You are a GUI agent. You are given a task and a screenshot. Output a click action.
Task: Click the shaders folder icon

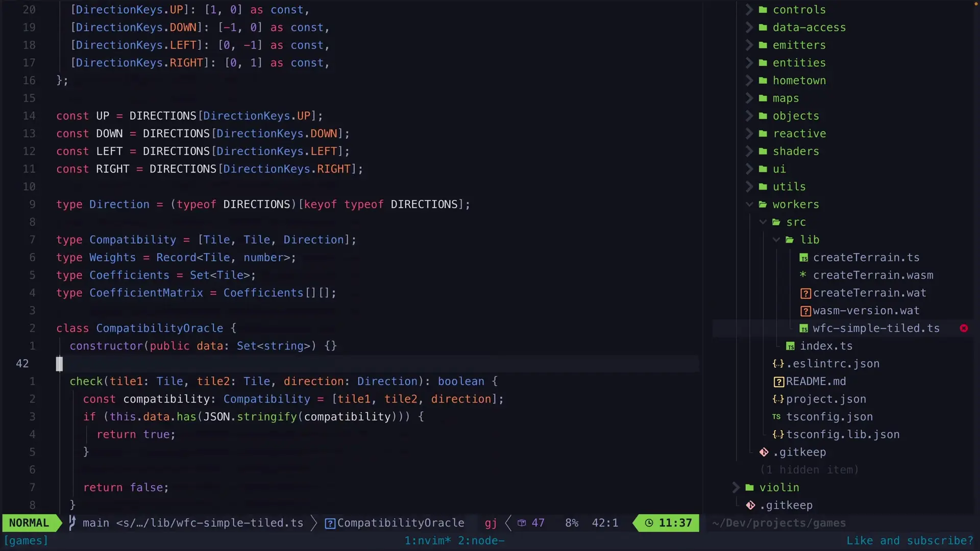tap(763, 151)
